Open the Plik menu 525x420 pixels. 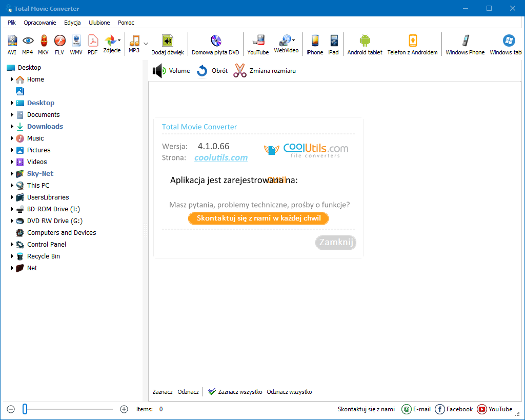coord(12,23)
